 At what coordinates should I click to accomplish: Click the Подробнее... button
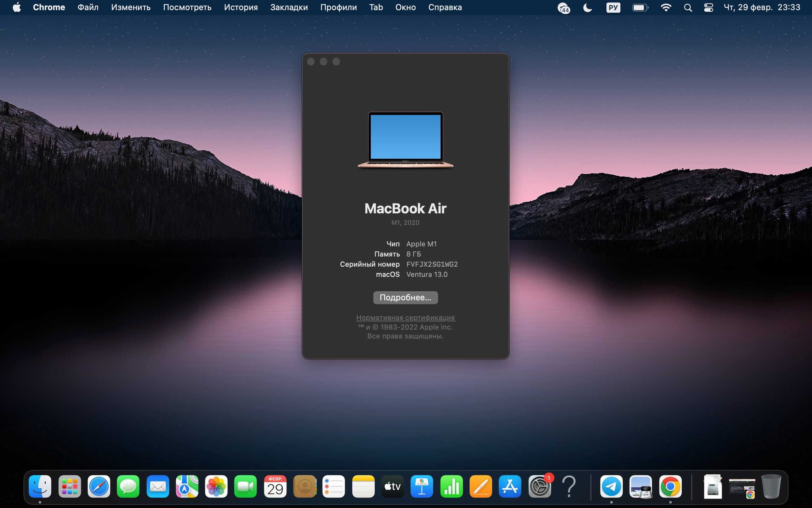[x=405, y=297]
